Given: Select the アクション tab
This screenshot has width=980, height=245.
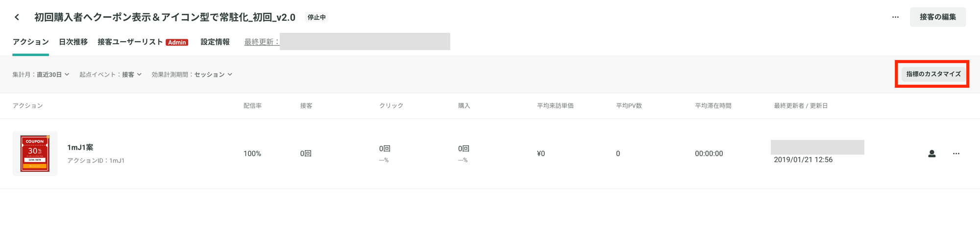Looking at the screenshot, I should click(x=31, y=42).
